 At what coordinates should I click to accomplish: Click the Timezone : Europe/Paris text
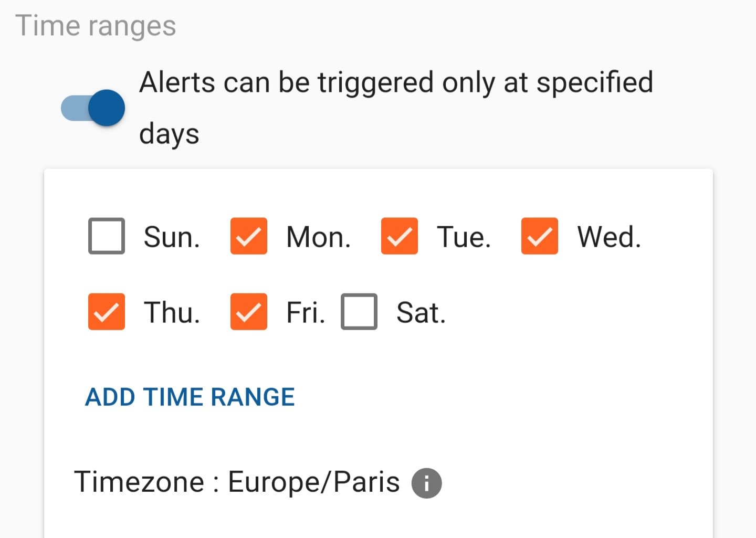(237, 482)
